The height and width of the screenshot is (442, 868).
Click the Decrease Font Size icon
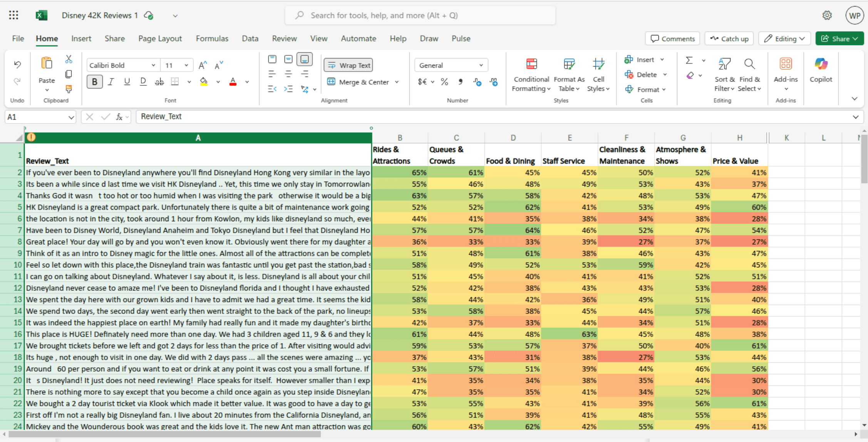coord(219,65)
